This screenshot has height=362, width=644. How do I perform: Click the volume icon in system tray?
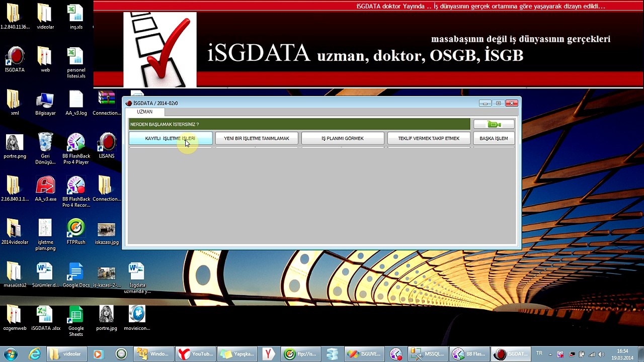pos(601,354)
